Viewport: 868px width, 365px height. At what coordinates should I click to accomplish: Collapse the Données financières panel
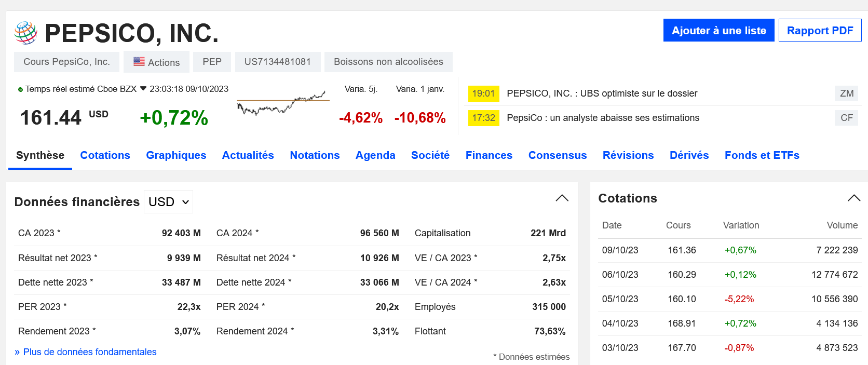click(562, 198)
